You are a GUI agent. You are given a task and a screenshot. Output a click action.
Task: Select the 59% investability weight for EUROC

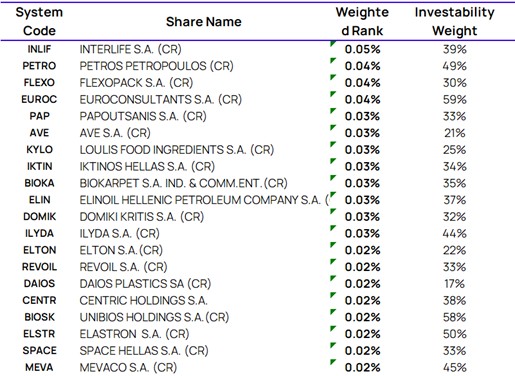click(x=455, y=99)
